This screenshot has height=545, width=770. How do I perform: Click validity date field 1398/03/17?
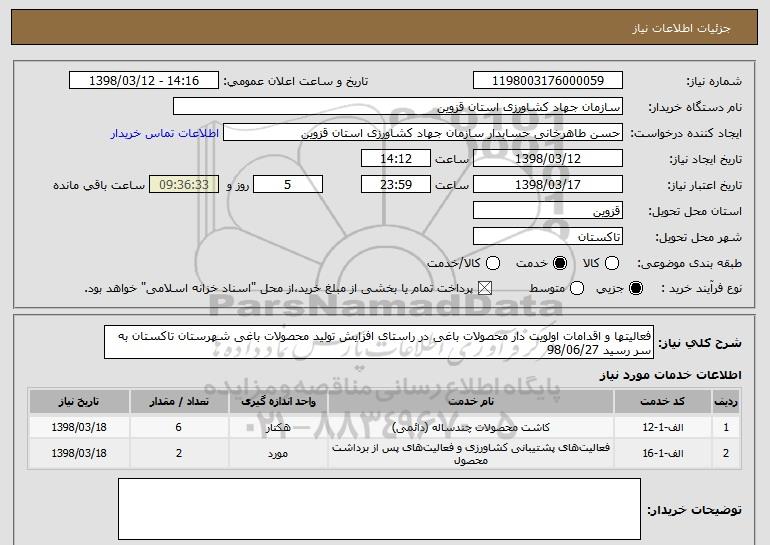point(548,185)
